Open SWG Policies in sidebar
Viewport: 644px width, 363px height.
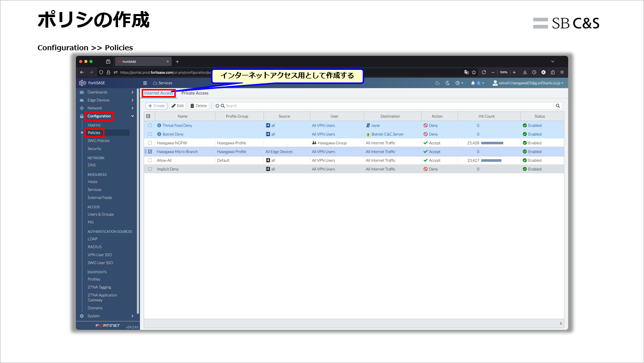98,141
